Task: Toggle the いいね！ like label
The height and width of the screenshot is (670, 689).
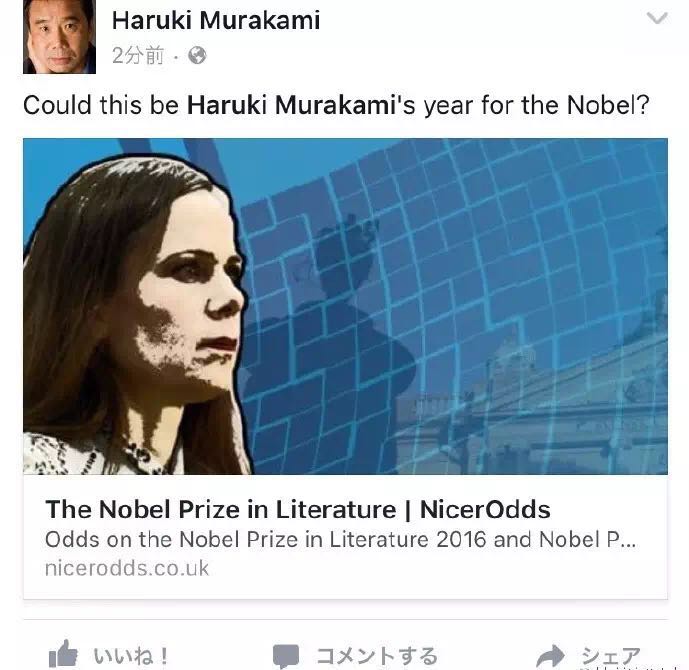Action: pos(131,656)
